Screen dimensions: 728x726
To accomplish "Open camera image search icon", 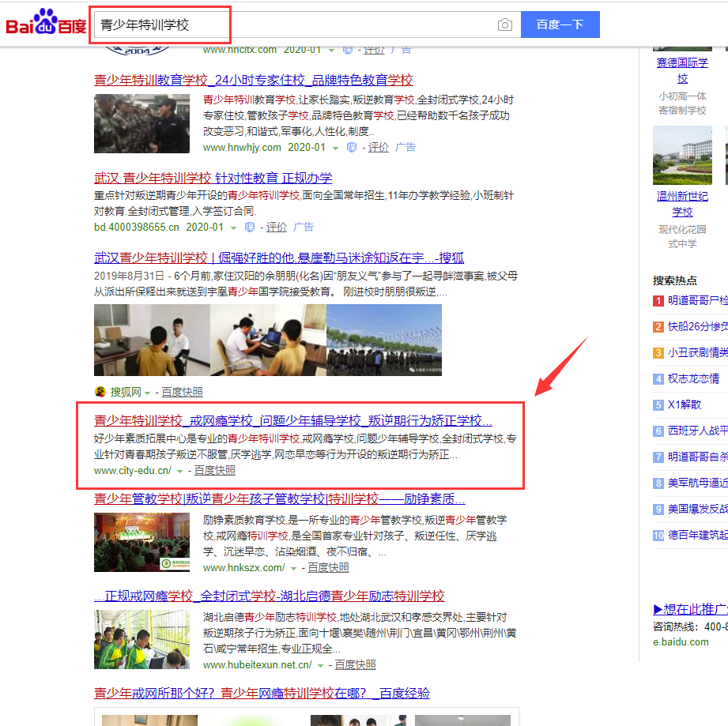I will pos(504,24).
